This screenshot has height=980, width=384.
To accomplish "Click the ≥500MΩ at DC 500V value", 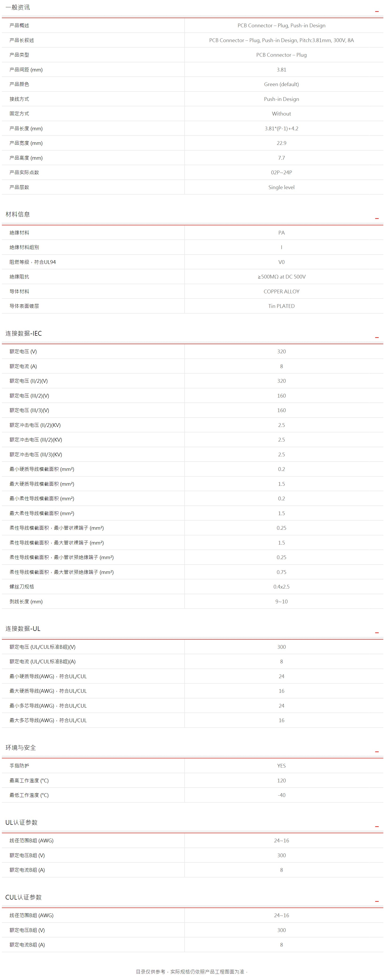I will coord(281,277).
